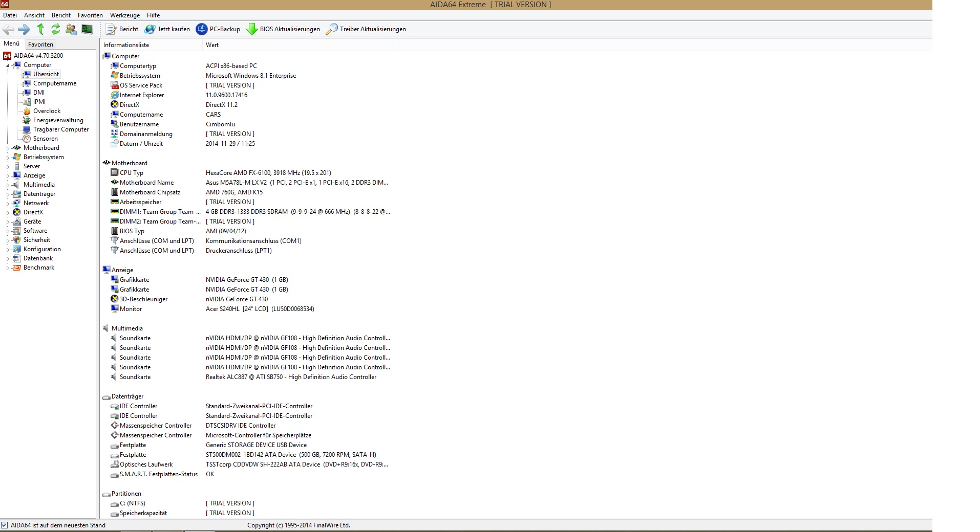The width and height of the screenshot is (980, 532).
Task: Click the Informationsliste column header
Action: tap(152, 45)
